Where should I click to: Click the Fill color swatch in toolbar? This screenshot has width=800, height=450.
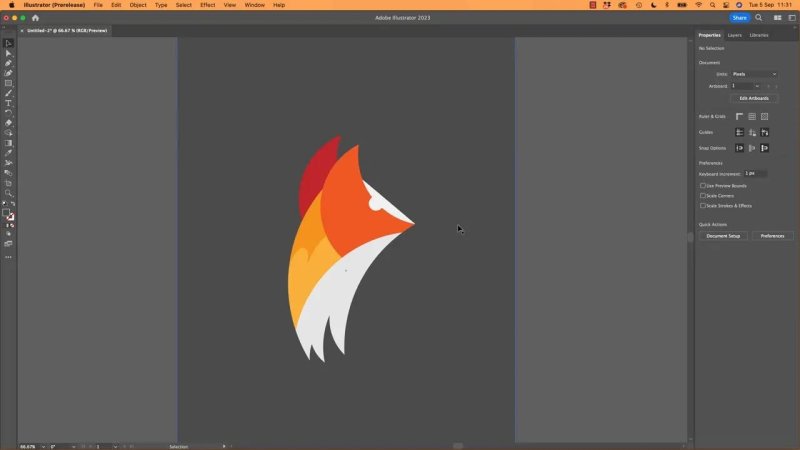(x=6, y=213)
